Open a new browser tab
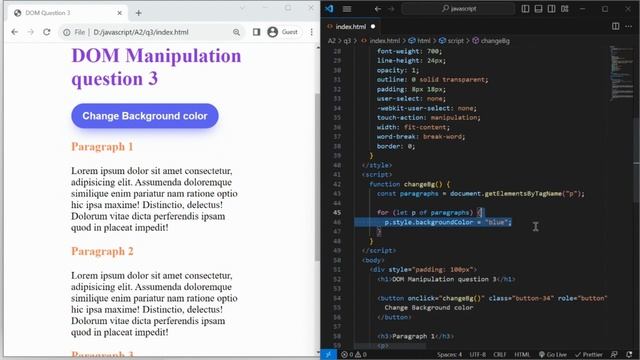The width and height of the screenshot is (640, 360). (x=138, y=13)
